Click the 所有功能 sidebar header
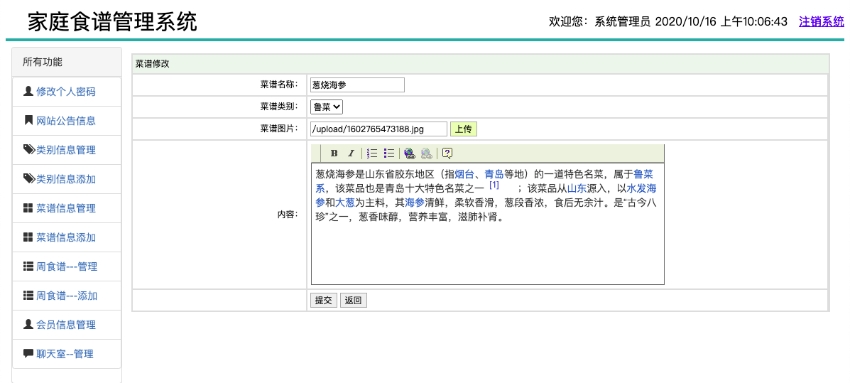Viewport: 850px width, 383px height. point(42,62)
